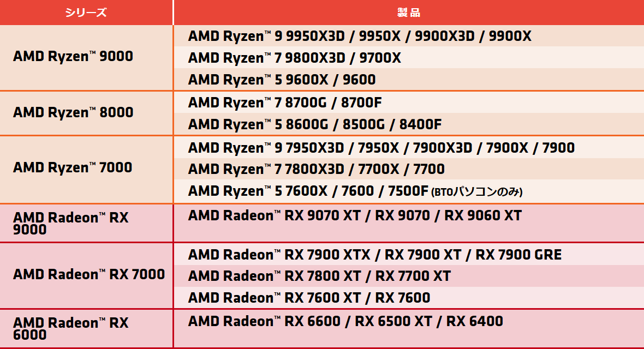644x349 pixels.
Task: Select the AMD Radeon RX 9000 series cell
Action: pos(86,223)
